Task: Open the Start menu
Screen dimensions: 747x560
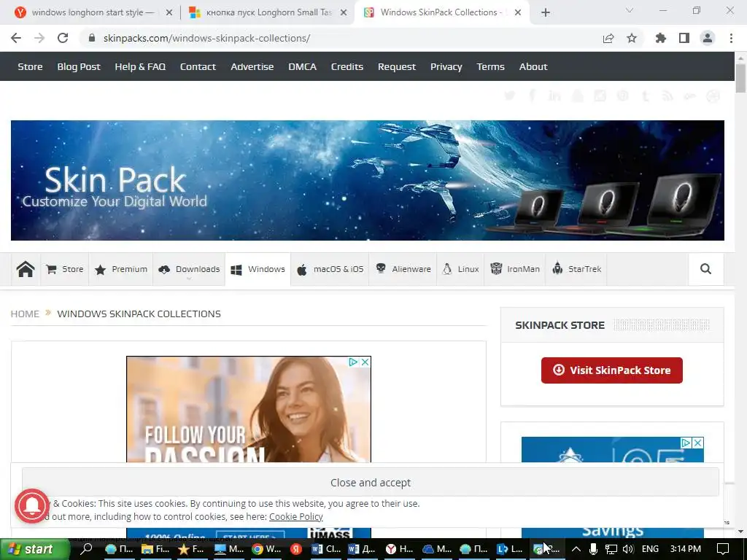Action: [34, 549]
